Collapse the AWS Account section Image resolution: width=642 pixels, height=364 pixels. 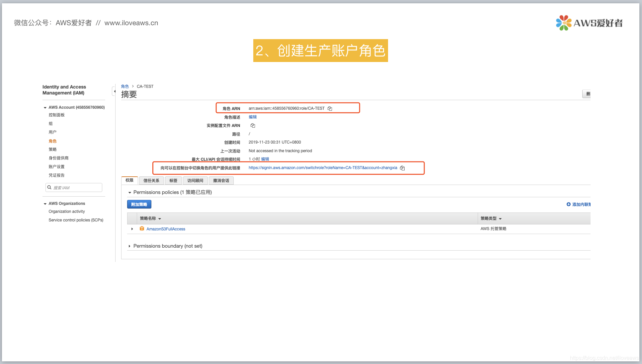click(45, 107)
